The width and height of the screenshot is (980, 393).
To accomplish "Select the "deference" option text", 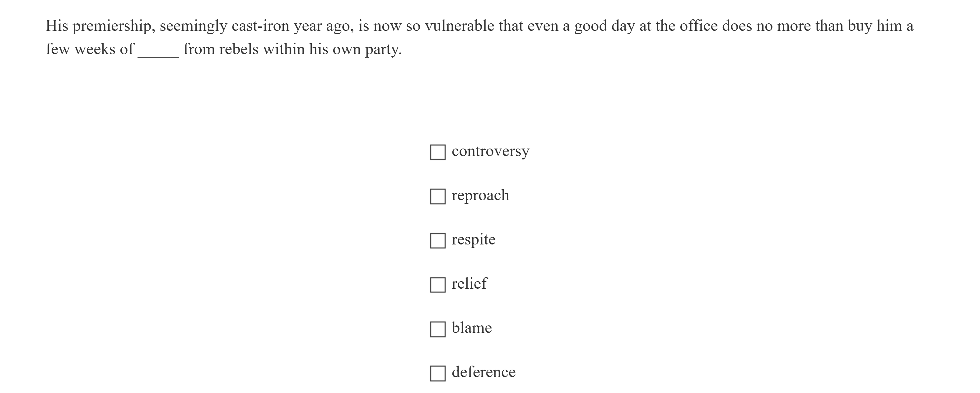I will pos(483,372).
